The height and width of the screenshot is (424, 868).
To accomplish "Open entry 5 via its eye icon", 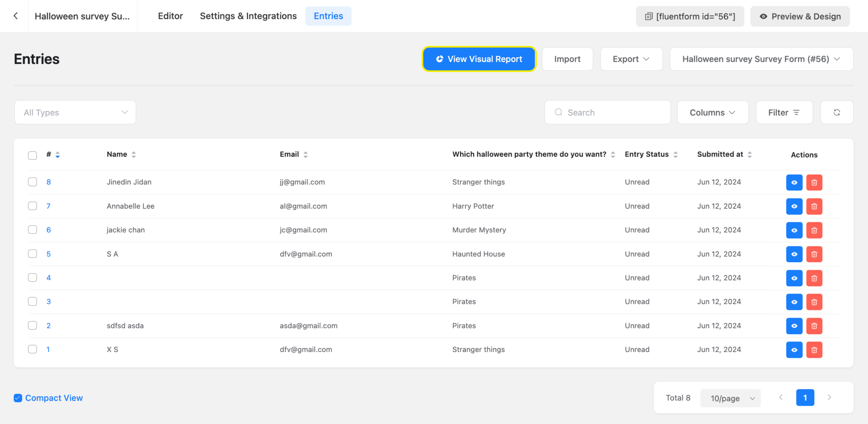I will (794, 254).
